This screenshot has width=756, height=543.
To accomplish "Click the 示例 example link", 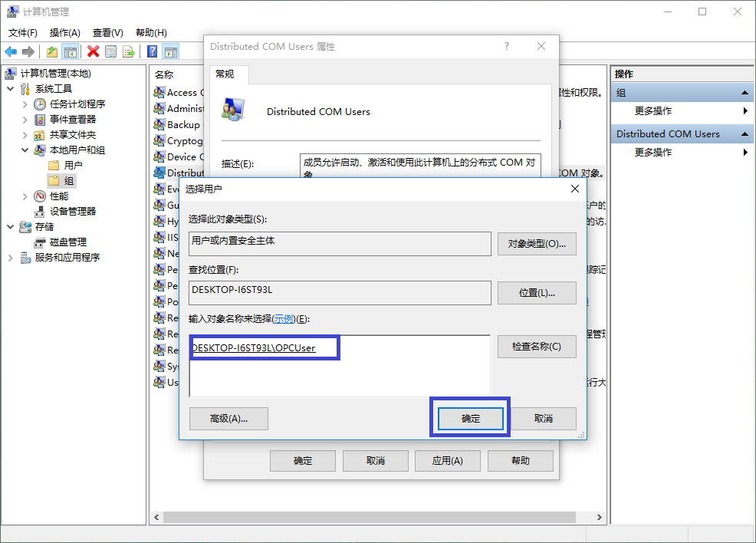I will tap(283, 318).
